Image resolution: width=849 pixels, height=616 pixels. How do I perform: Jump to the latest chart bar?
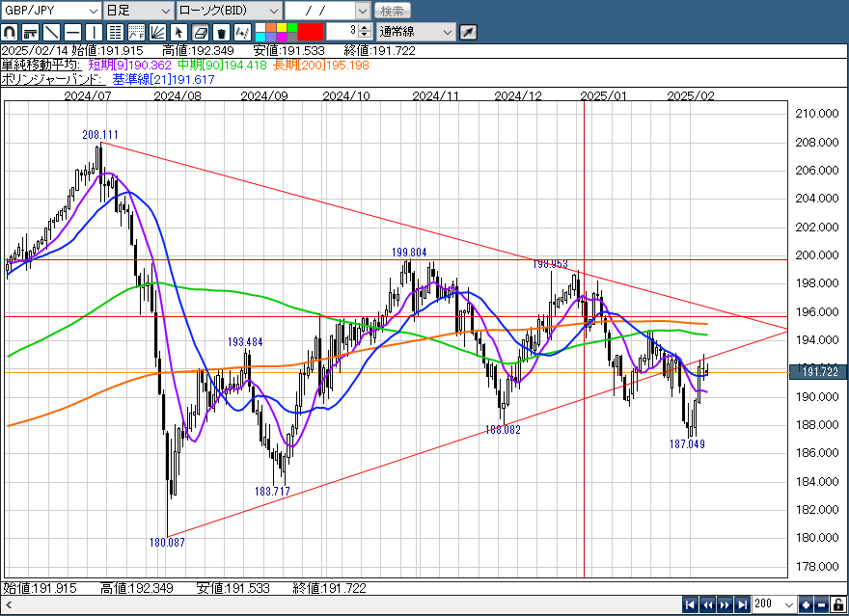(742, 604)
